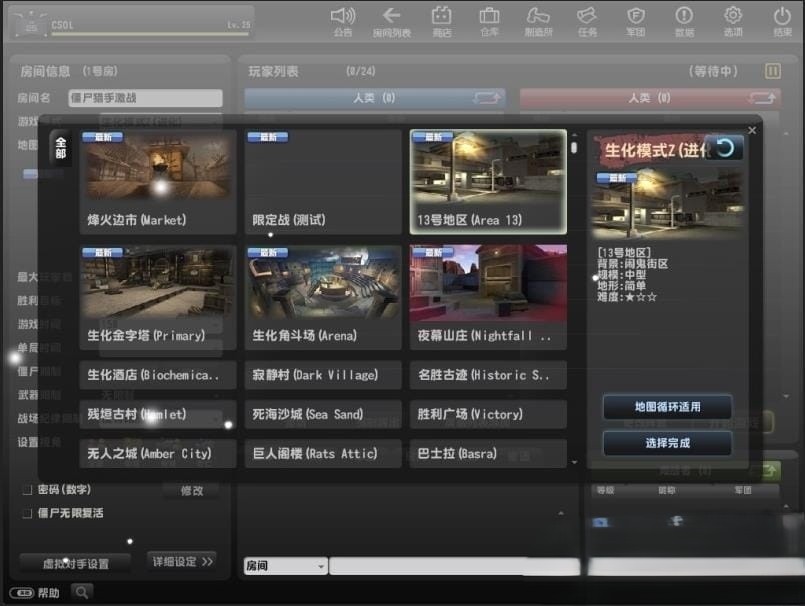
Task: Choose 残垣古村 (Hamlet) from list
Action: pyautogui.click(x=158, y=414)
